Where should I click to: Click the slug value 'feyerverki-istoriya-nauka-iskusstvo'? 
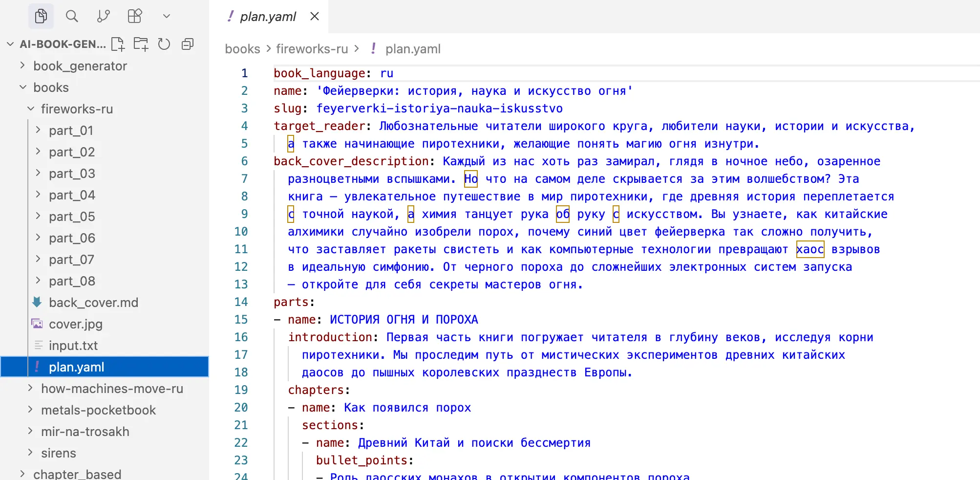439,109
